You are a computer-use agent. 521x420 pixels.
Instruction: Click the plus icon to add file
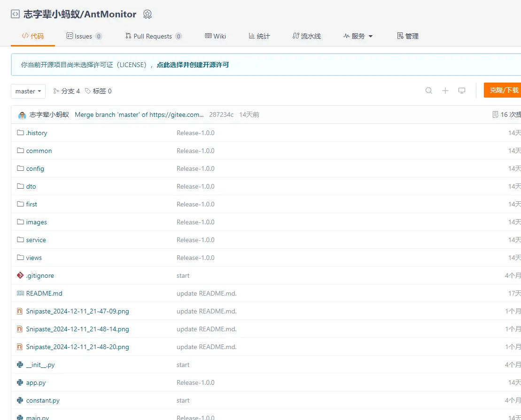tap(445, 91)
